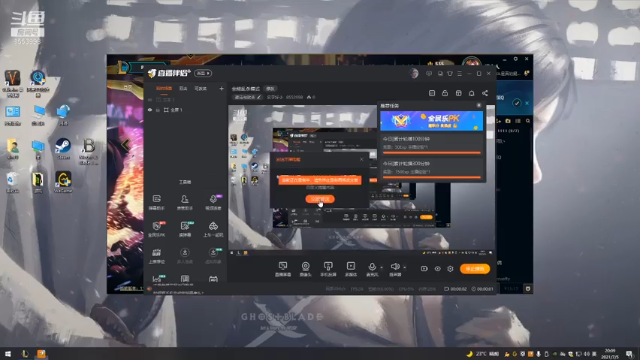Toggle the preview eye in bottom toolbar
Screen dimensions: 640x360
438,269
